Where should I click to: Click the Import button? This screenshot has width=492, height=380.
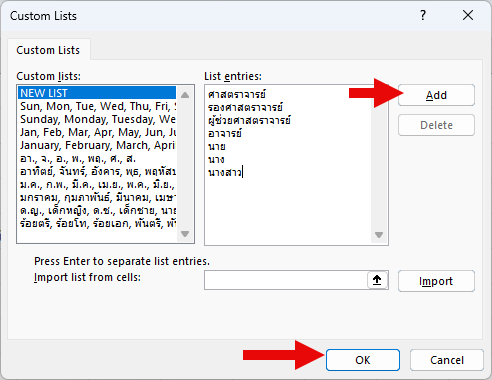436,281
